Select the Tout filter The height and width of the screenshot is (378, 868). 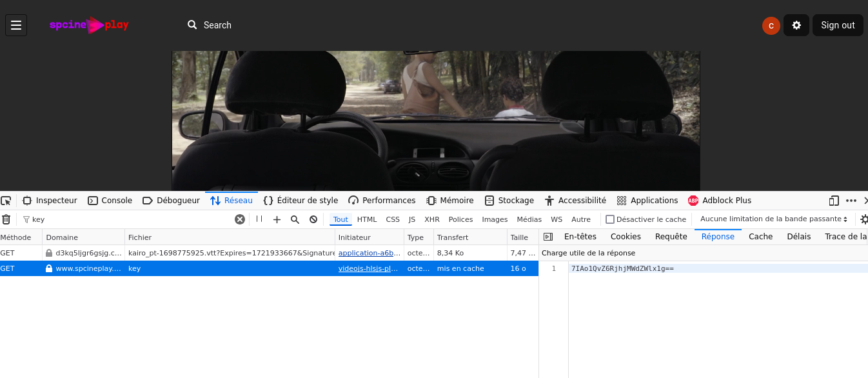[340, 219]
